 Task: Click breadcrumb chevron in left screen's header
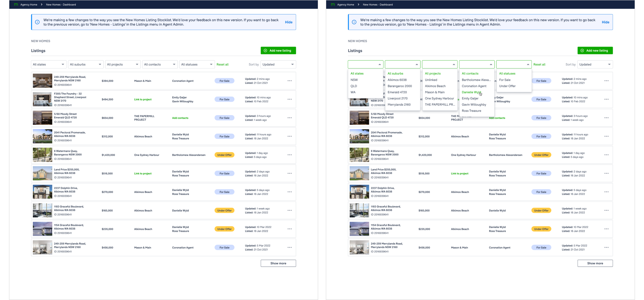click(x=42, y=5)
